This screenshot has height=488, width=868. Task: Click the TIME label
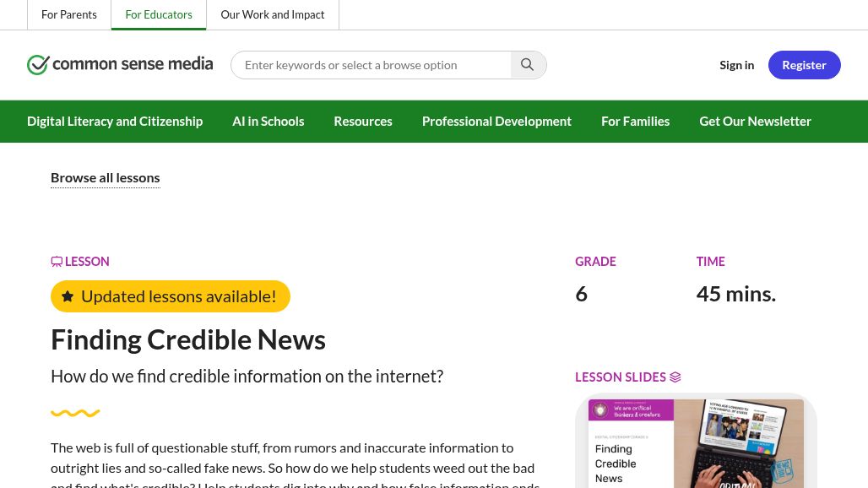click(x=711, y=261)
